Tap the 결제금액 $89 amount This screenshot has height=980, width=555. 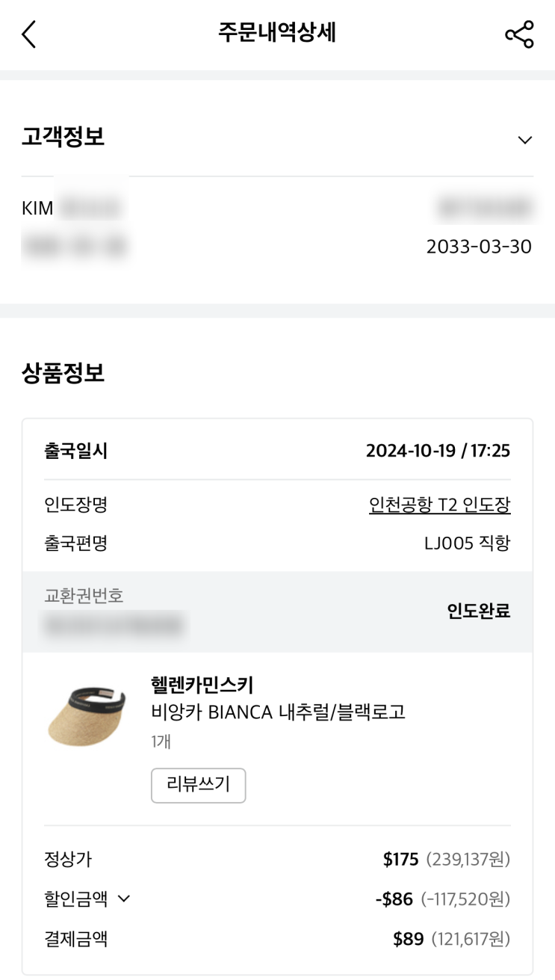pos(409,938)
